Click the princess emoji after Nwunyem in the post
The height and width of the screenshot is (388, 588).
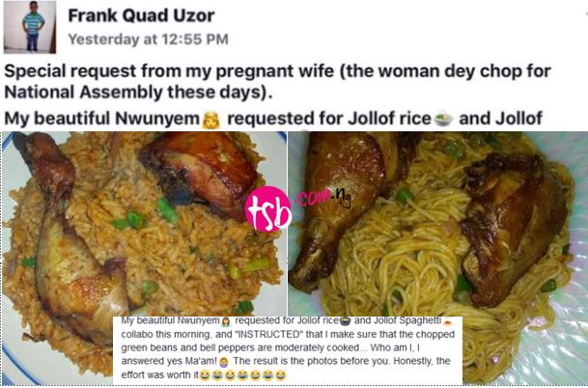(210, 120)
